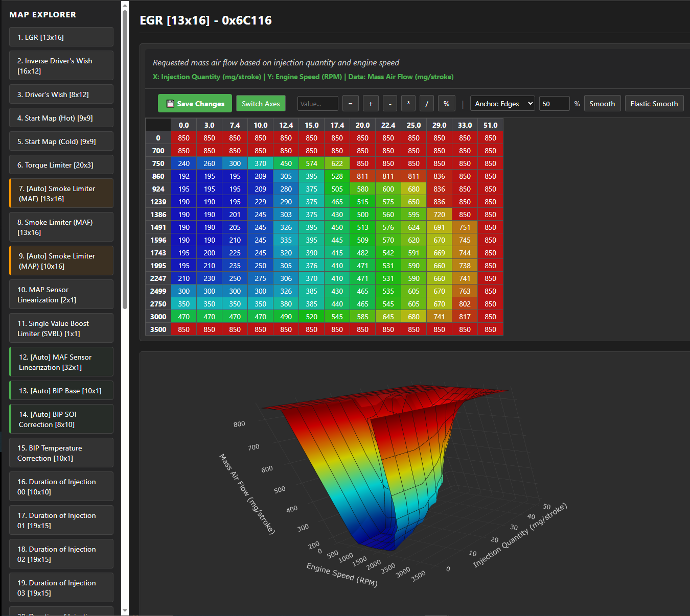The image size is (690, 616).
Task: Open 18. Duration of Injection 02
Action: click(x=61, y=554)
